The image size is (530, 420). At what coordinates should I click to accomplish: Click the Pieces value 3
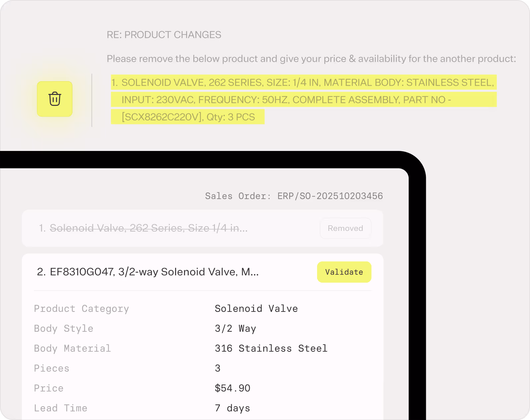[x=218, y=368]
